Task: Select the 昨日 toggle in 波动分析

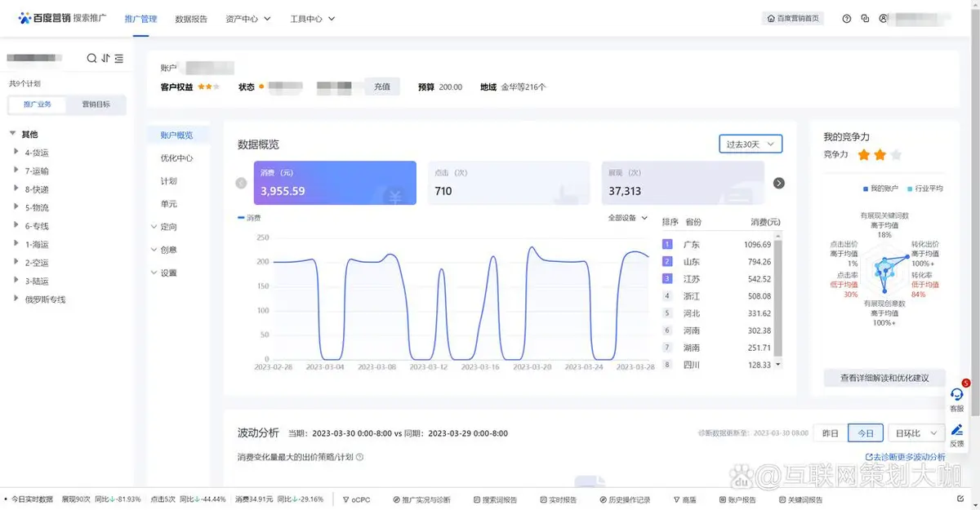Action: point(830,433)
